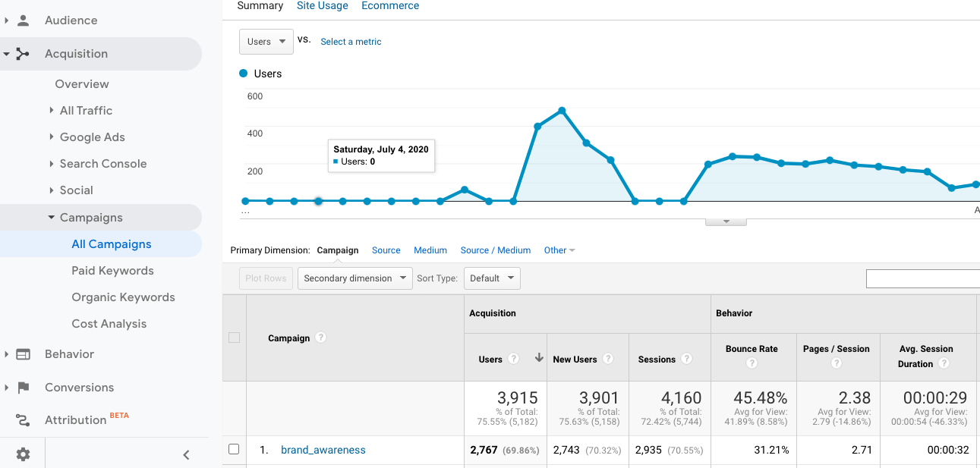This screenshot has width=980, height=468.
Task: Open the brand_awareness campaign link
Action: coord(323,450)
